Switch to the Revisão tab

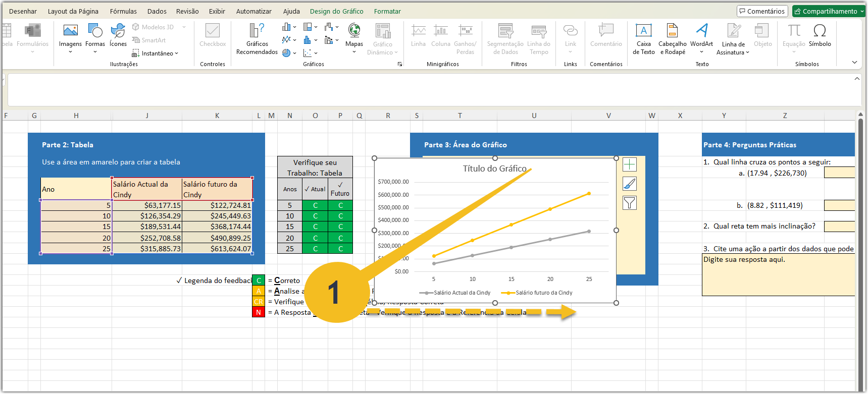coord(187,11)
